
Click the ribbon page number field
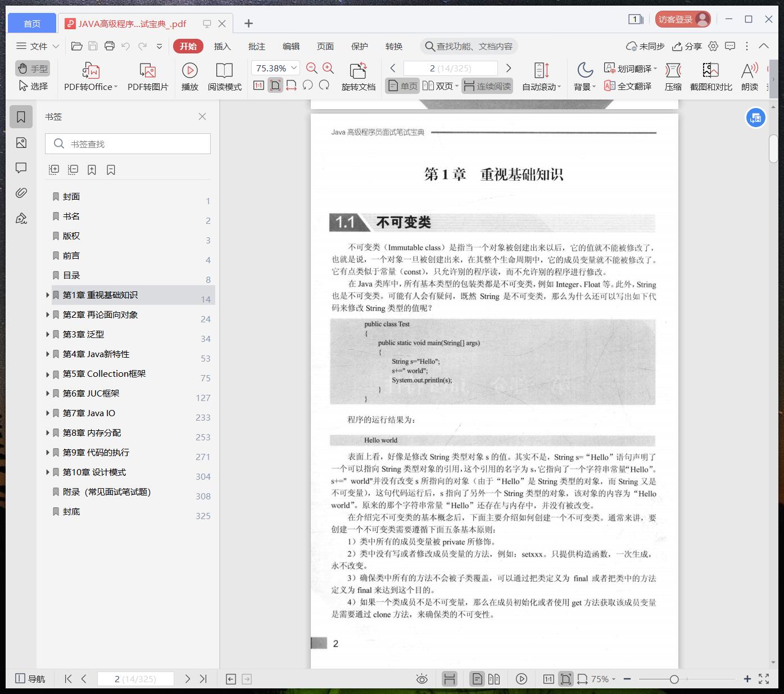tap(451, 68)
